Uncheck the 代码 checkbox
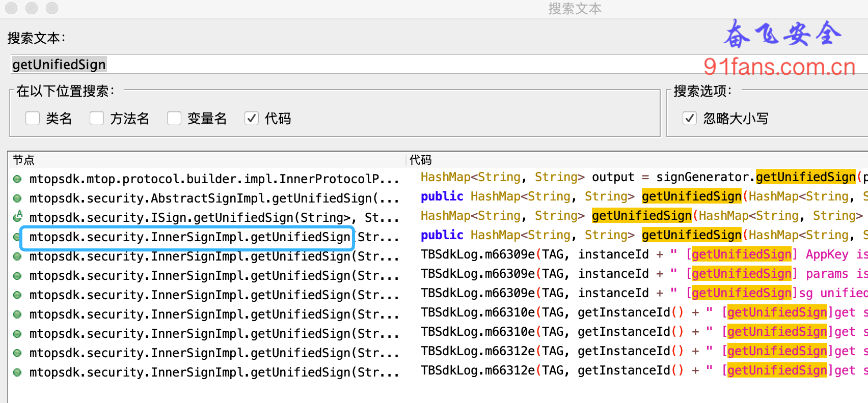Viewport: 868px width, 403px height. point(252,118)
